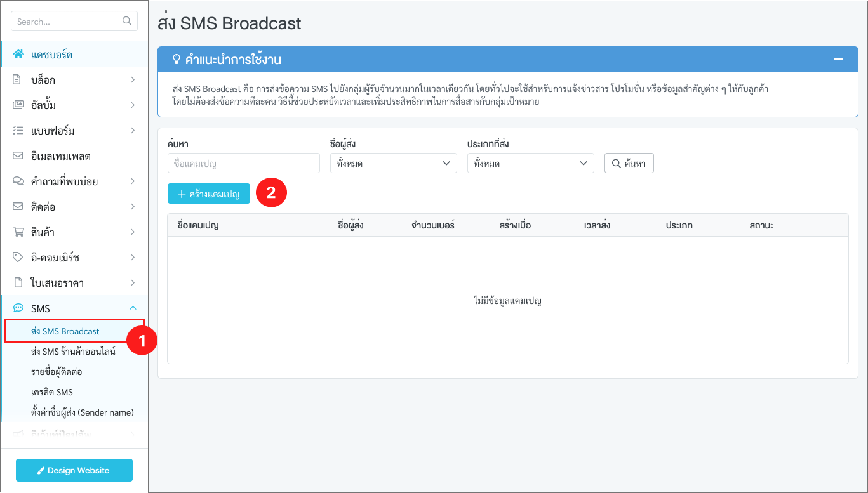The width and height of the screenshot is (868, 493).
Task: Collapse the SMS menu chevron
Action: [x=133, y=308]
